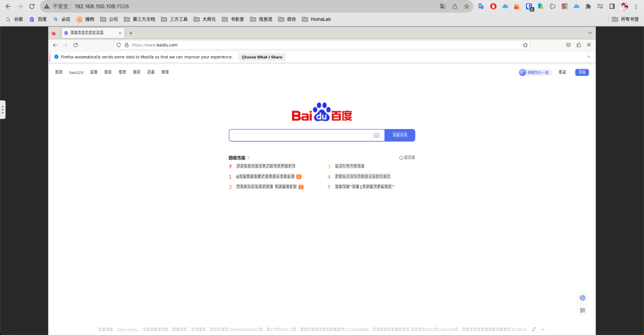
Task: Expand the 书影音 bookmark folder
Action: [x=233, y=19]
